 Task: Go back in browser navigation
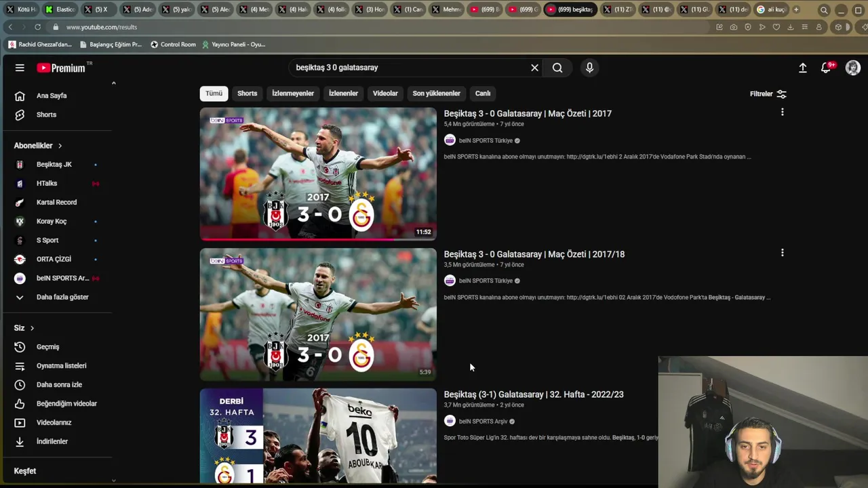click(10, 27)
